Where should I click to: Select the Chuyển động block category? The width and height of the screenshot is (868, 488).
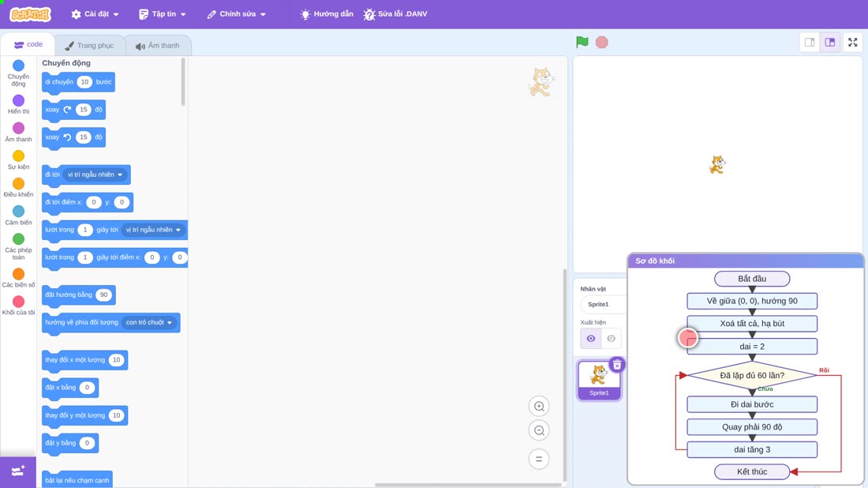pos(18,73)
